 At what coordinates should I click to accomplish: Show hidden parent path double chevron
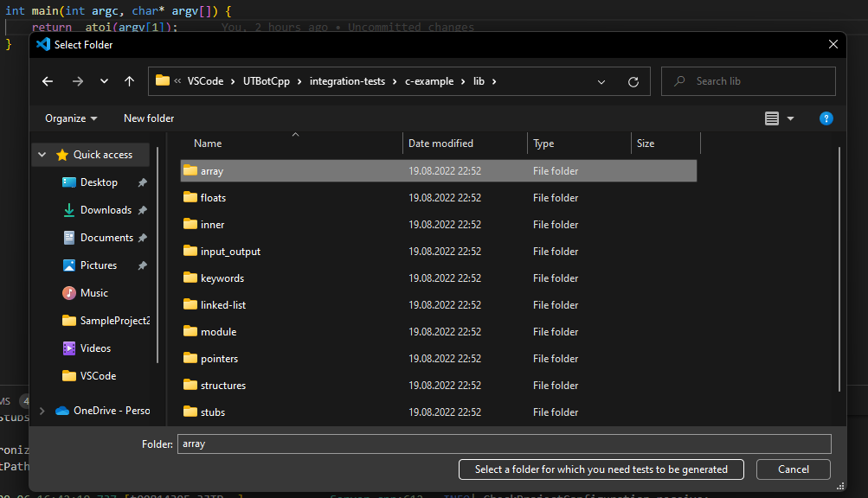[x=177, y=80]
